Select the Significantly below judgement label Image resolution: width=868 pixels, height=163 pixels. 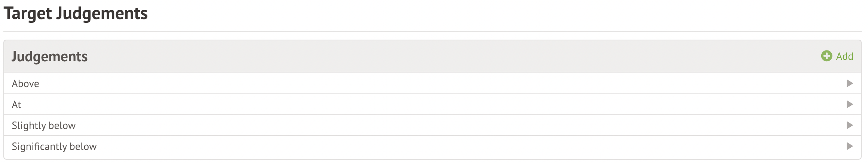pyautogui.click(x=54, y=147)
